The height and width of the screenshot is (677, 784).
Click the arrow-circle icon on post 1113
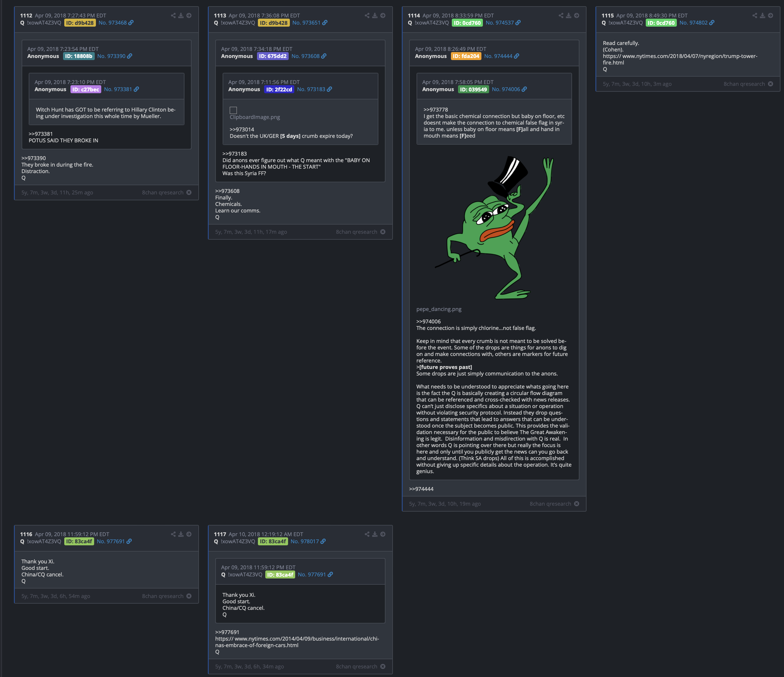[383, 15]
